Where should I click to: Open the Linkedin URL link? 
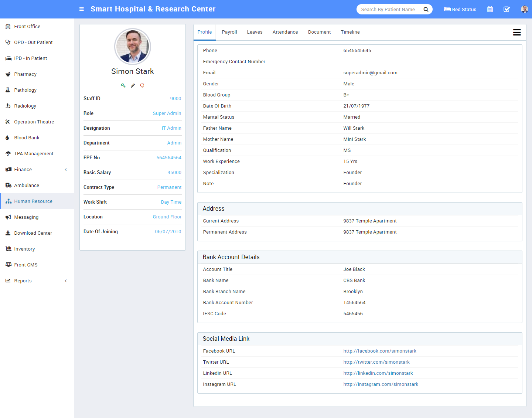[378, 373]
